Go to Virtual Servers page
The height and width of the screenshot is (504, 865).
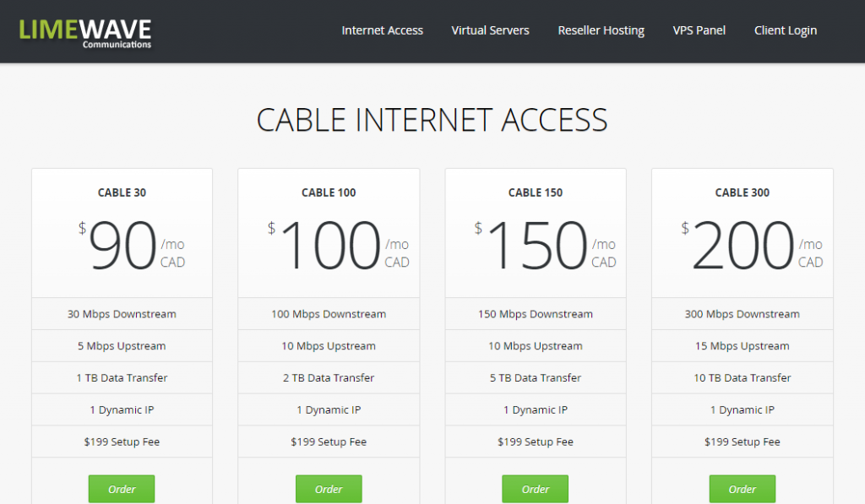click(x=490, y=30)
